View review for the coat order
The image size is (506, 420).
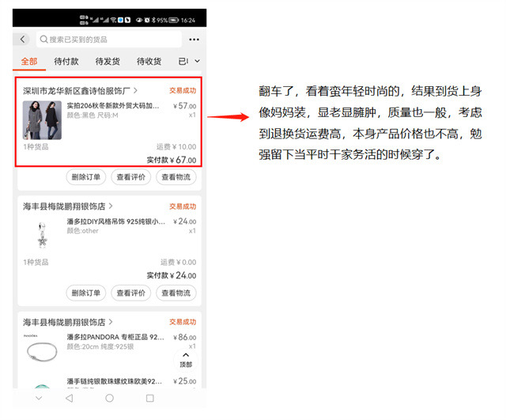130,177
